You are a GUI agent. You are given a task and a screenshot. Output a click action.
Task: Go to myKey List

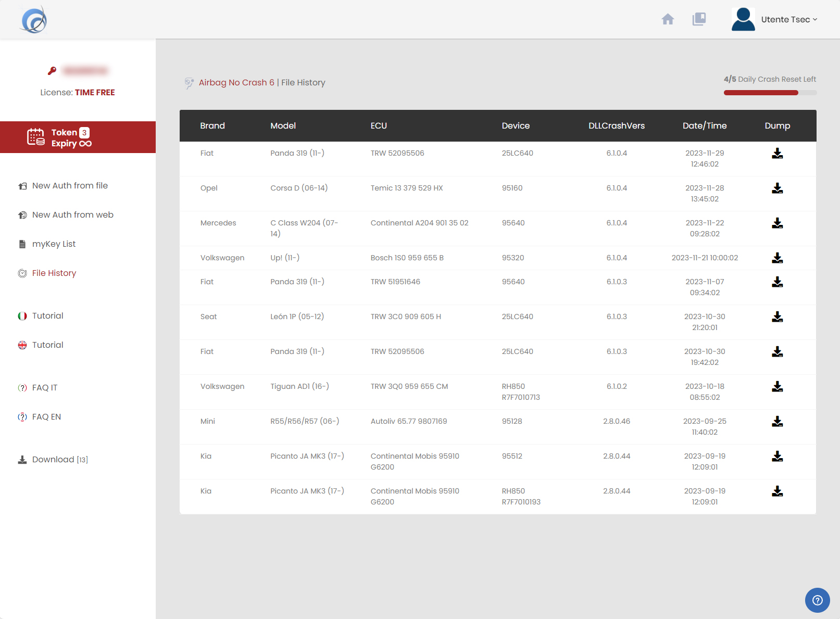[54, 244]
